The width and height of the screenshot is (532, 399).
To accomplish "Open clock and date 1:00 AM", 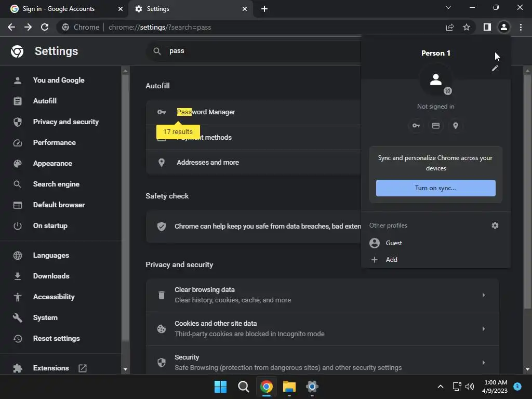I will pos(495,387).
